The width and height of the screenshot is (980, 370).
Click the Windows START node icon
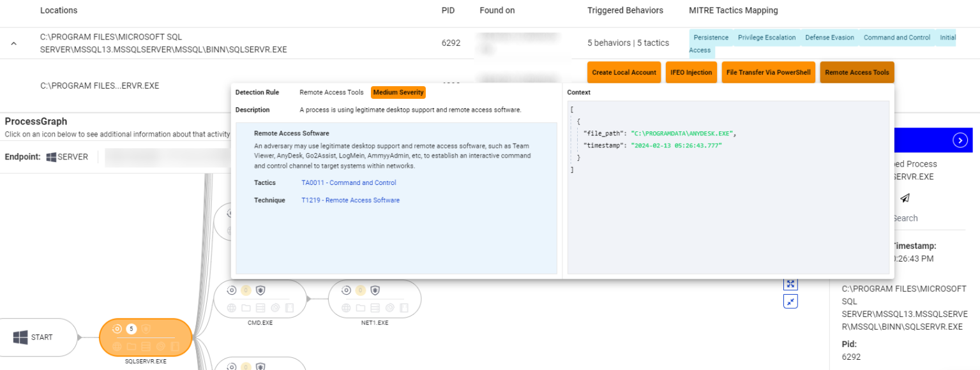[x=20, y=337]
